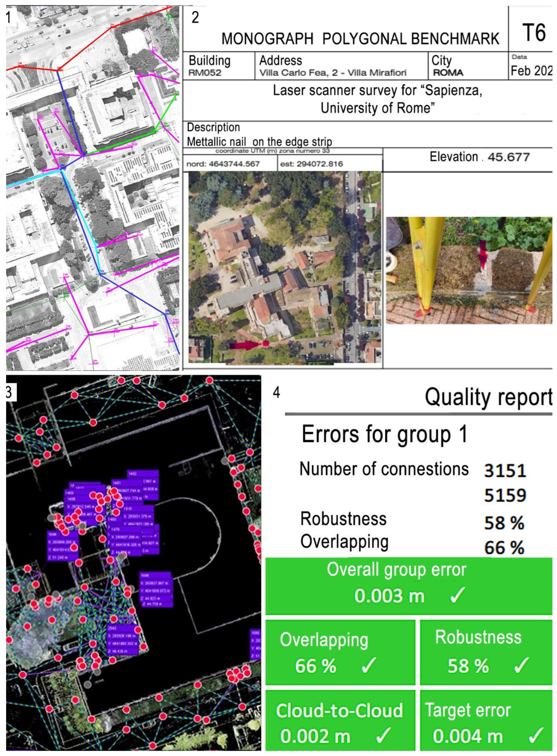Image resolution: width=557 pixels, height=756 pixels.
Task: Click the RM052 building code
Action: 205,73
